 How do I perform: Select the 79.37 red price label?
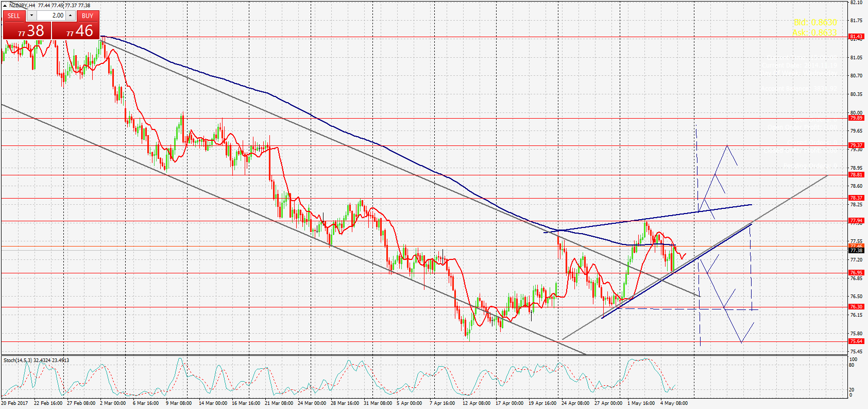click(856, 145)
